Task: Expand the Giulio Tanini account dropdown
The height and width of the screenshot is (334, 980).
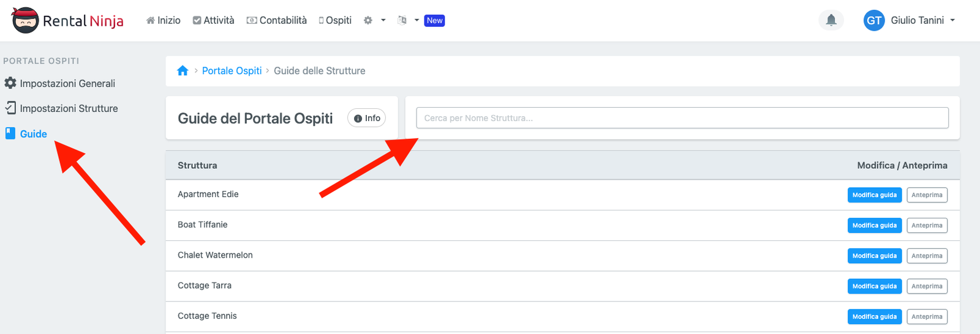Action: pyautogui.click(x=952, y=20)
